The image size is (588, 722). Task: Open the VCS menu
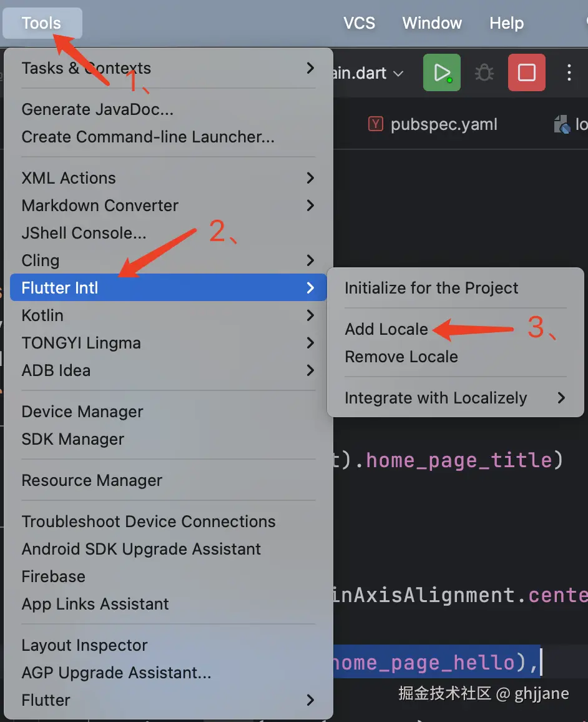tap(359, 23)
